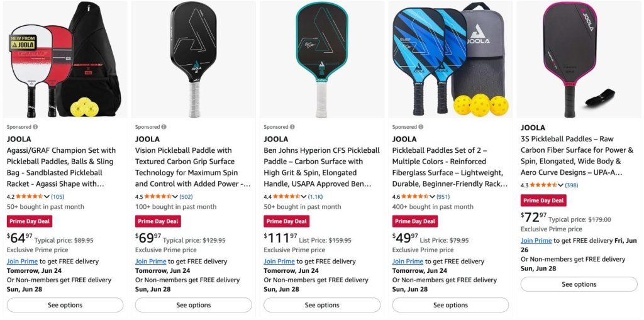Click See options for Vision Pickleball Paddle
644x320 pixels.
pyautogui.click(x=194, y=305)
